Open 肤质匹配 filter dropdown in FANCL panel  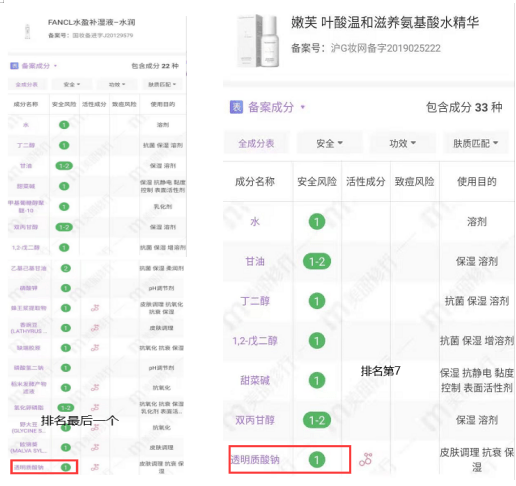(x=162, y=84)
